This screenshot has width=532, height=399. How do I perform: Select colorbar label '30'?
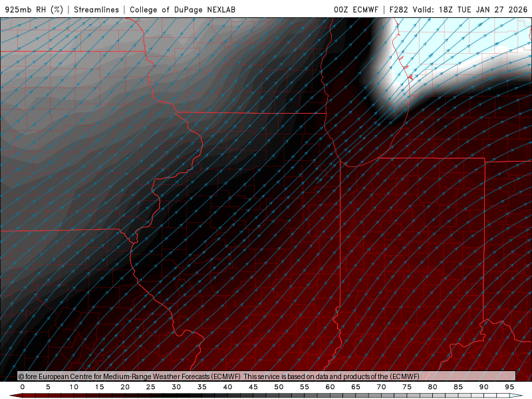coord(176,387)
